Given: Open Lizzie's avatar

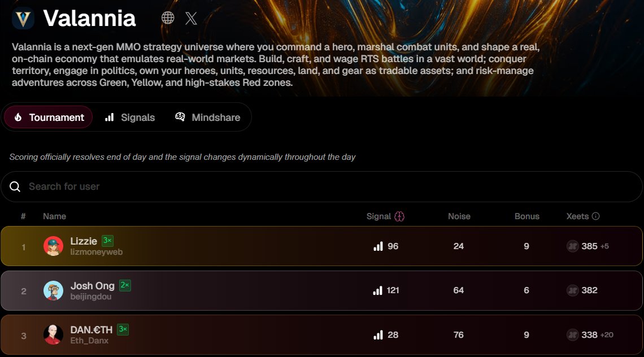Looking at the screenshot, I should click(54, 246).
